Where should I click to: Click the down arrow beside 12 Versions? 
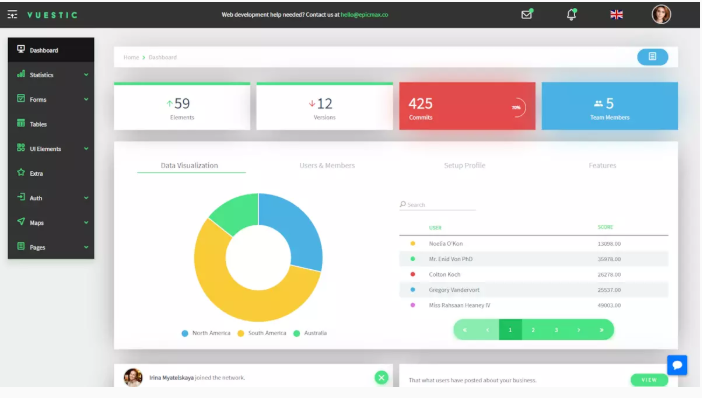pos(312,104)
